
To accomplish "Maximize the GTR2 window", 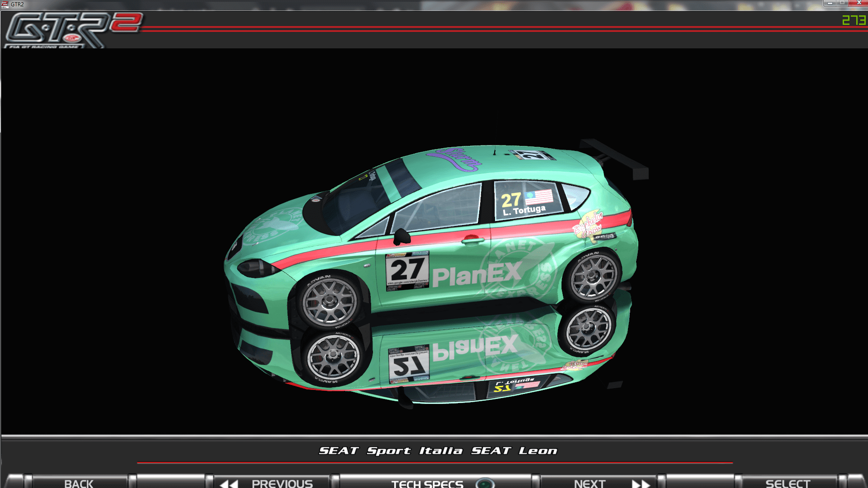I will click(x=842, y=3).
